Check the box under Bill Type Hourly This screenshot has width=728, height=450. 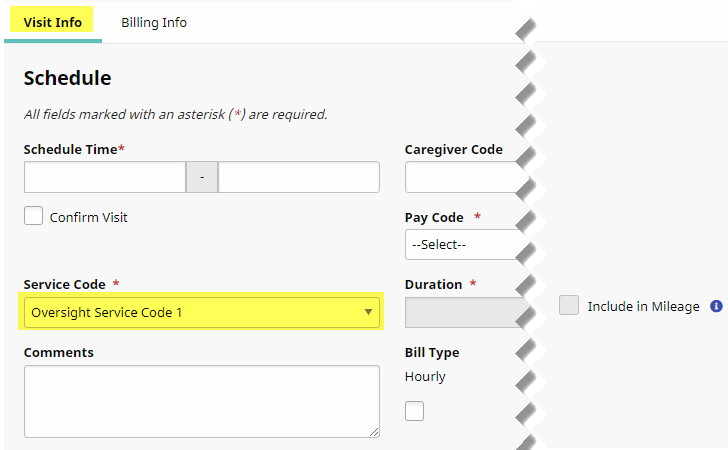coord(414,410)
